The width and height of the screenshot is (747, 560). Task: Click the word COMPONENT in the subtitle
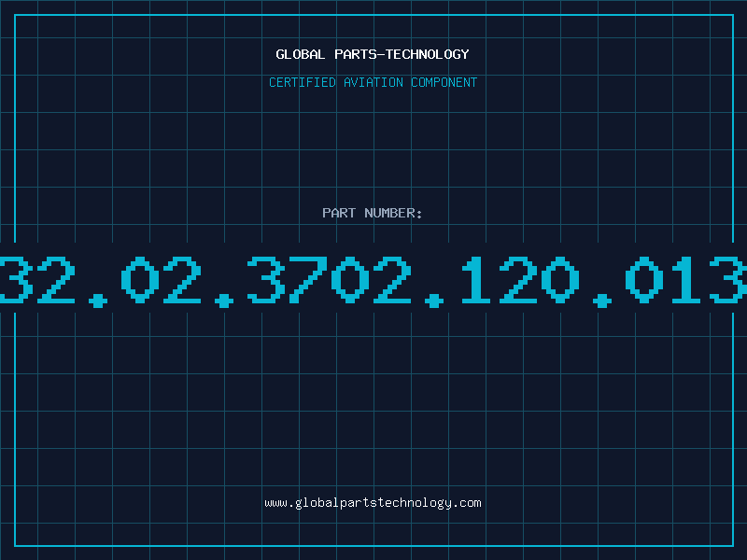444,82
